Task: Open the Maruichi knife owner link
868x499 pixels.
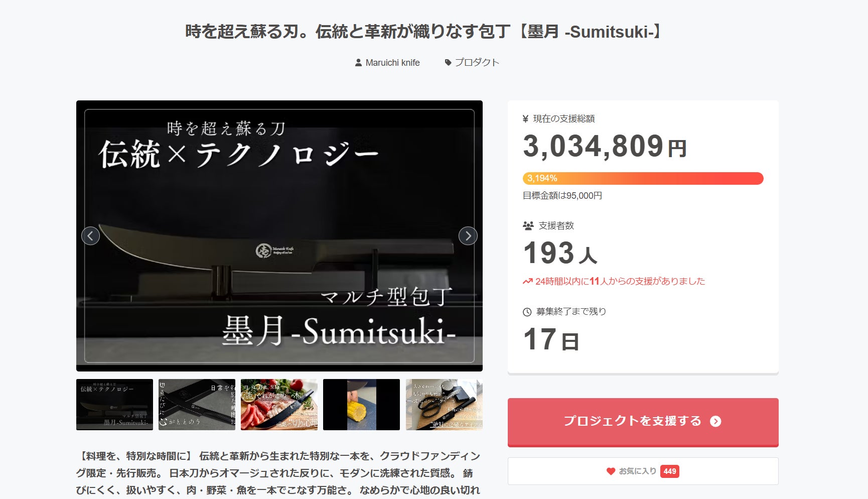Action: click(x=387, y=63)
